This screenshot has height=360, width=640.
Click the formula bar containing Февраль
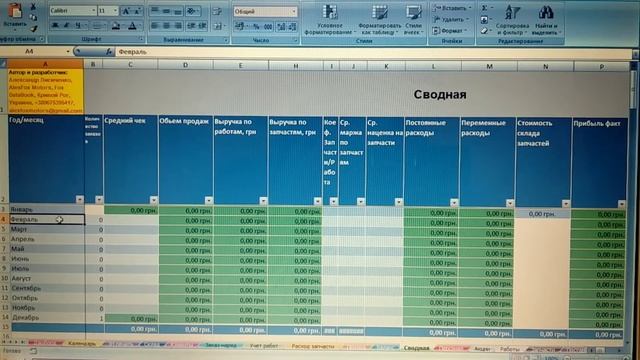click(x=373, y=52)
